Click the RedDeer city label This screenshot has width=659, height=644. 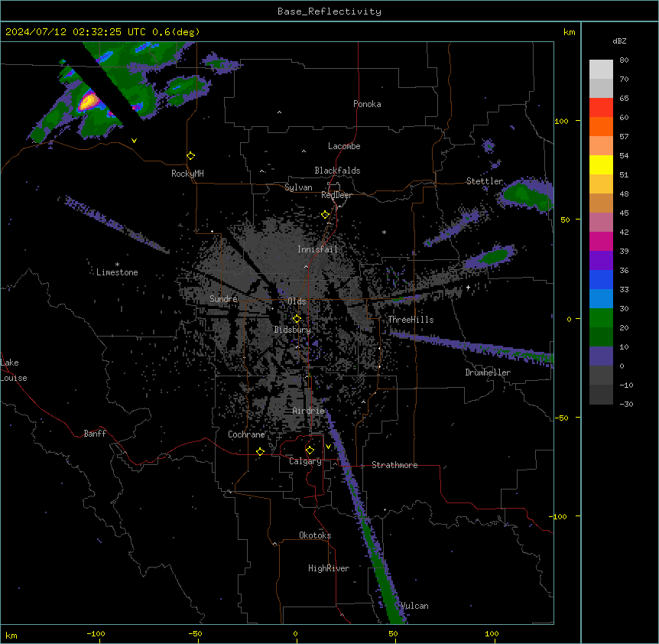click(x=336, y=195)
